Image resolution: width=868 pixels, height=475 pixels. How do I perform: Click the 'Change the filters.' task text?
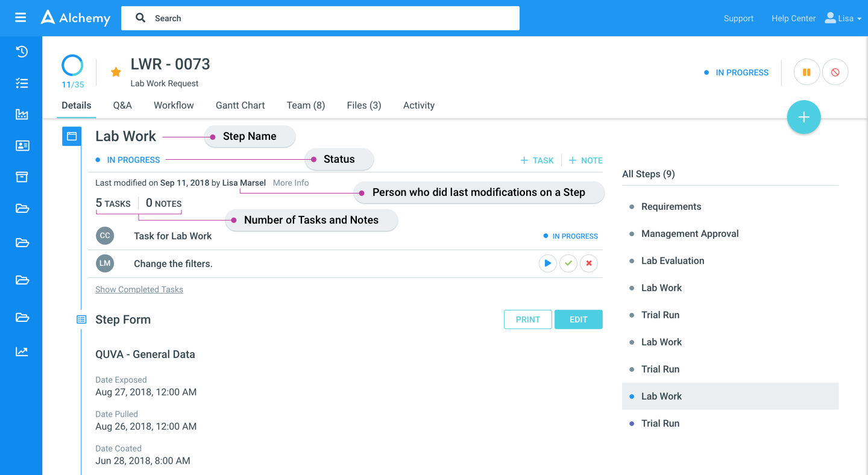(173, 263)
